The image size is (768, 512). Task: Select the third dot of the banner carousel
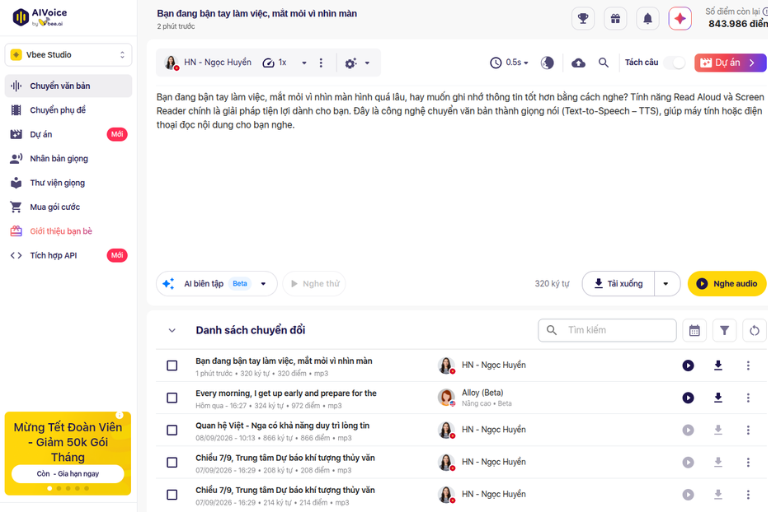click(68, 488)
